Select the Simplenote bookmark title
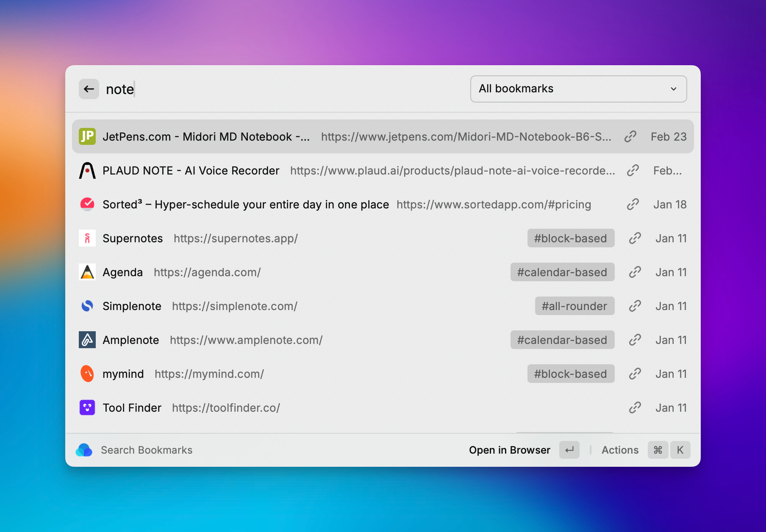Image resolution: width=766 pixels, height=532 pixels. 132,306
